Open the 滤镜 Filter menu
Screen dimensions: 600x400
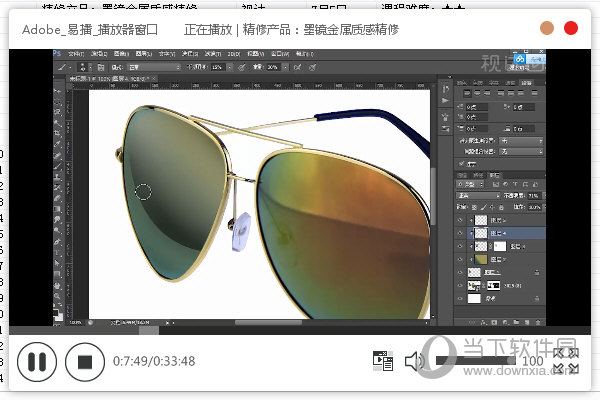[x=213, y=54]
